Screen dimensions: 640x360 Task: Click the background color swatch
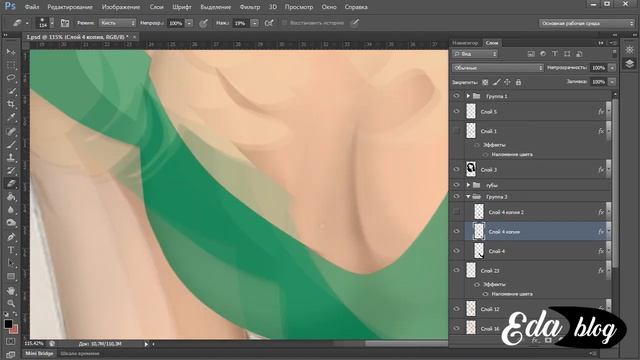14,329
